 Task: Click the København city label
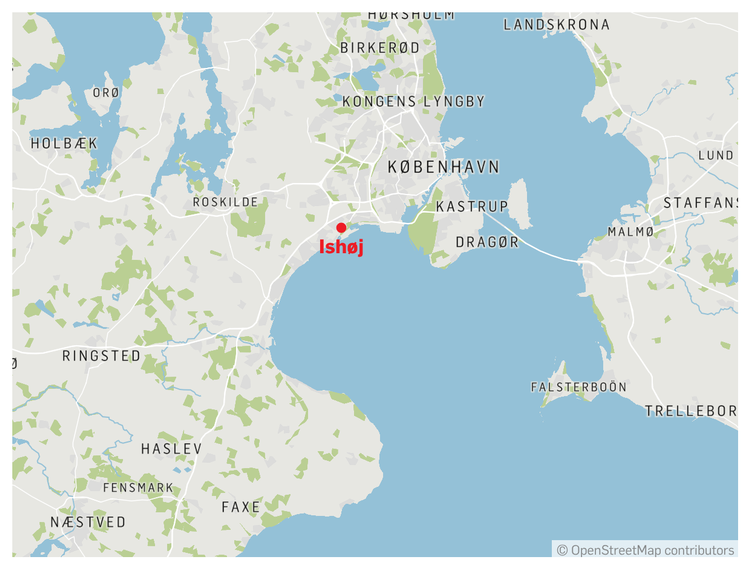pos(443,167)
